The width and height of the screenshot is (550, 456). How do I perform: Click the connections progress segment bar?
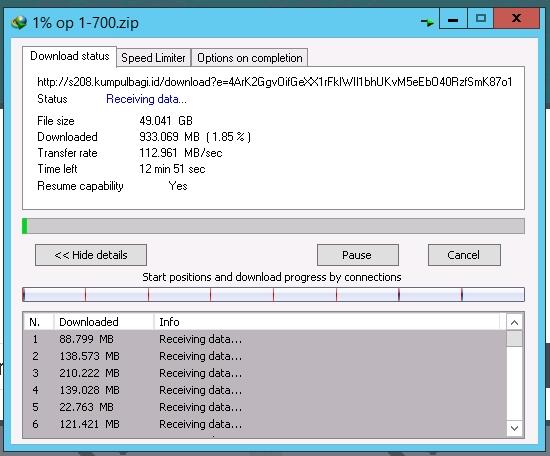tap(273, 295)
